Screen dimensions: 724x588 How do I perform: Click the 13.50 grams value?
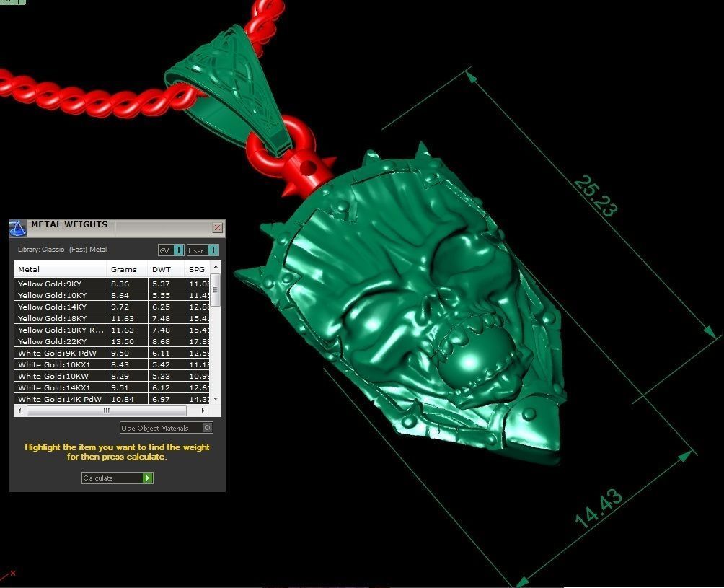tap(123, 341)
